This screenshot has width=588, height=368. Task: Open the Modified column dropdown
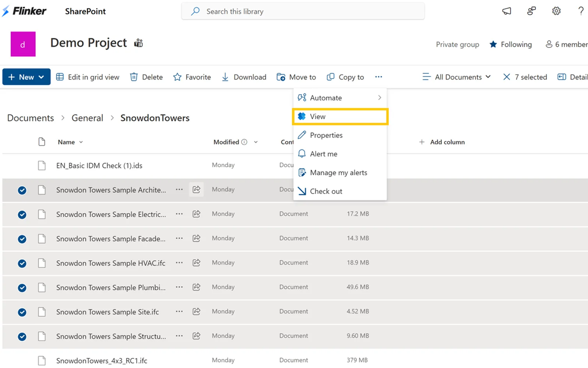click(256, 142)
